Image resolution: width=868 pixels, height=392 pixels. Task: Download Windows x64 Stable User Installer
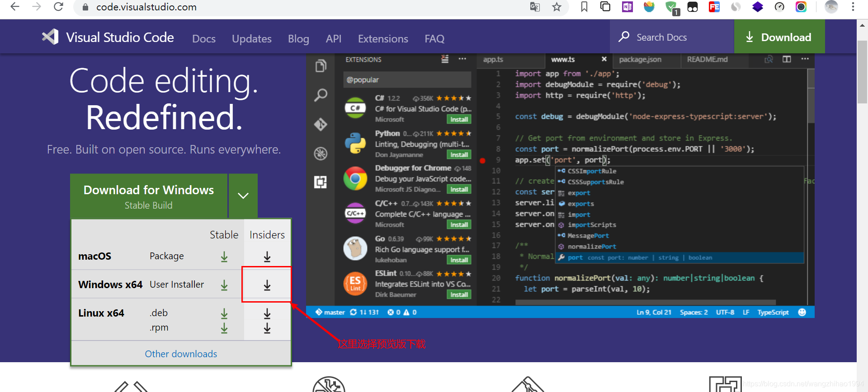pyautogui.click(x=224, y=285)
